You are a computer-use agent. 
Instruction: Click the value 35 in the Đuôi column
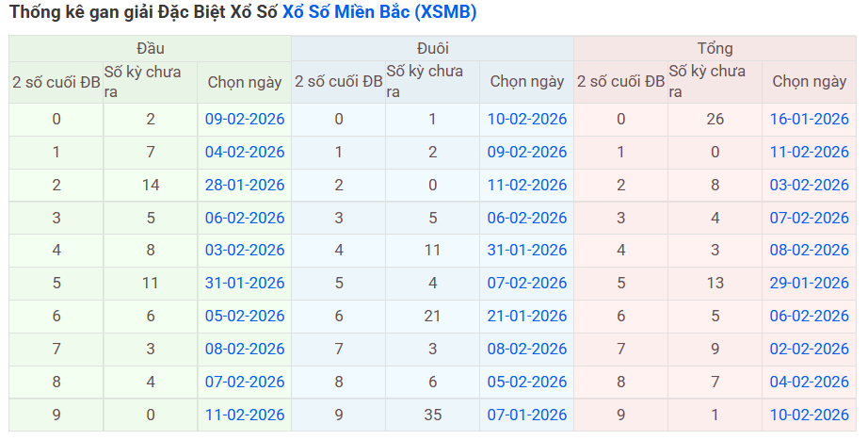pyautogui.click(x=432, y=415)
